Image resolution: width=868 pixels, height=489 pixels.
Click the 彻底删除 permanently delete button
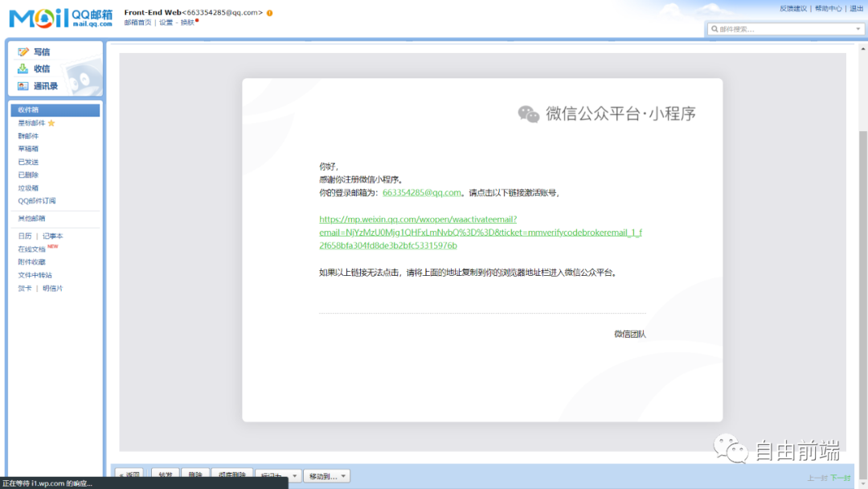[232, 475]
